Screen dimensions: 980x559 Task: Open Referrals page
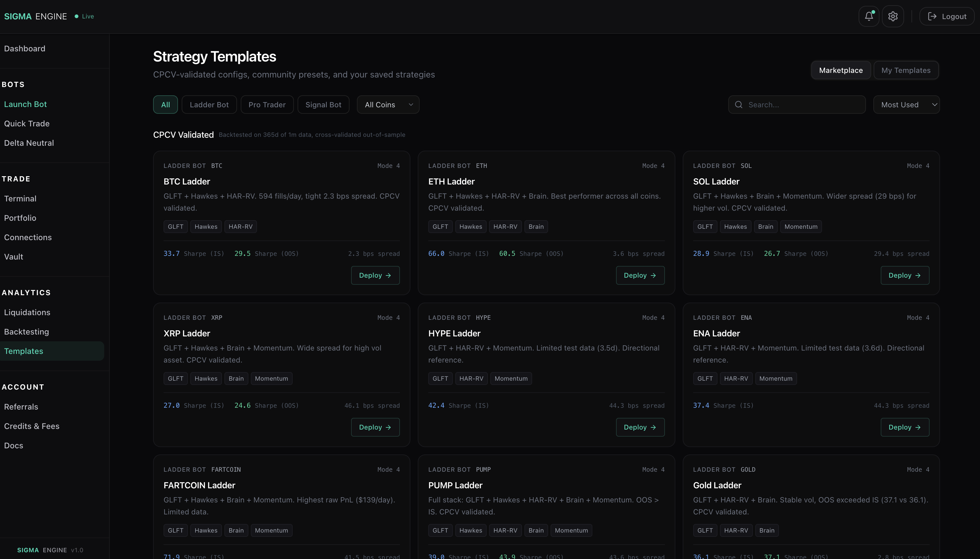tap(21, 406)
